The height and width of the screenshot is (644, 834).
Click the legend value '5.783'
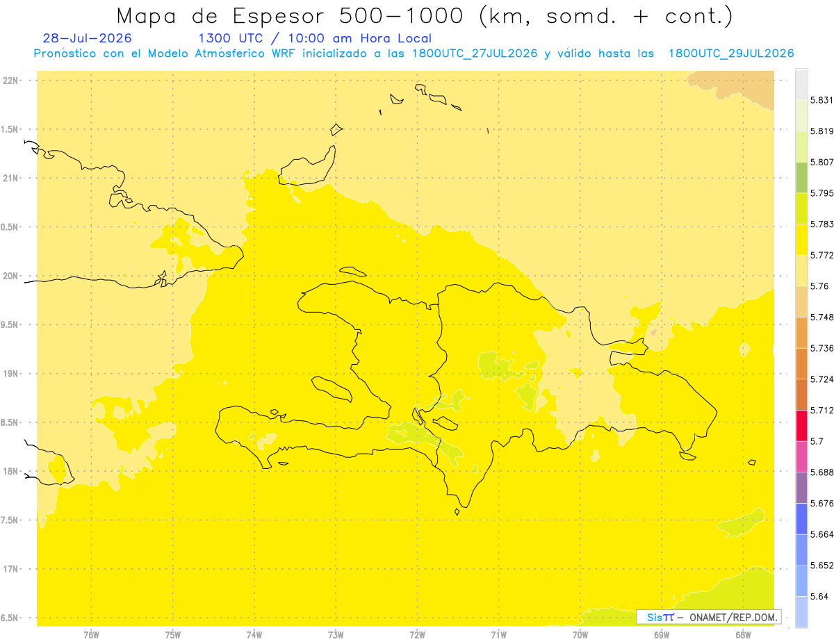822,224
